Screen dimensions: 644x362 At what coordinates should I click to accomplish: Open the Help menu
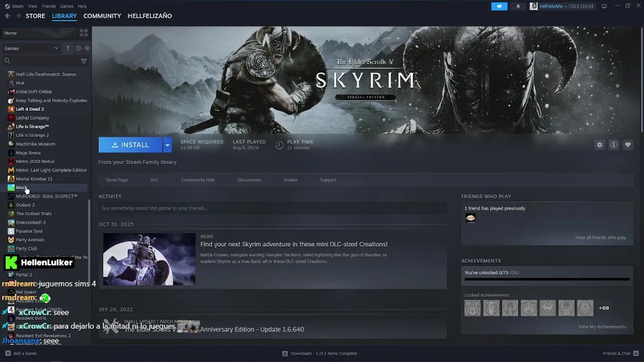tap(82, 6)
